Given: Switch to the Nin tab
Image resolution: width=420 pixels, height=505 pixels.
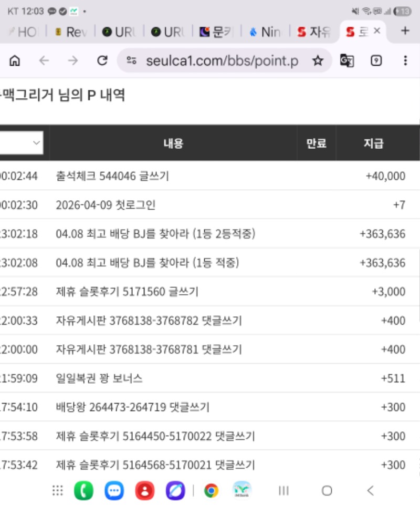Looking at the screenshot, I should point(266,32).
